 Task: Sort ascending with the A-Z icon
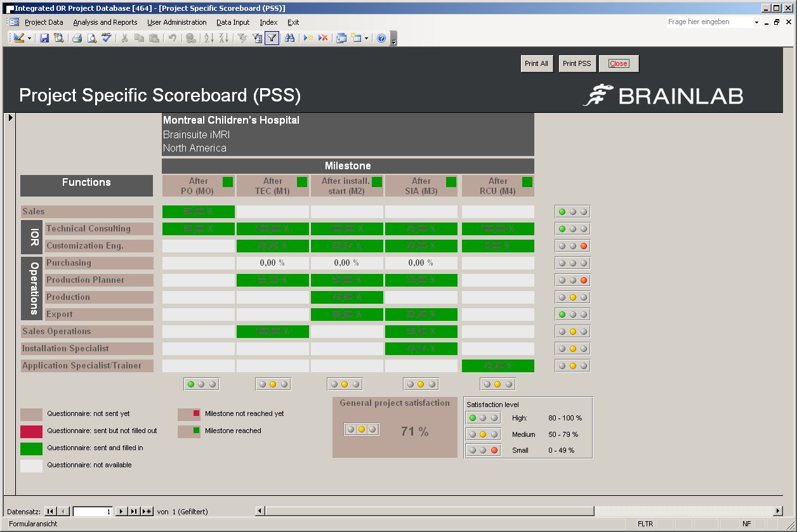[209, 38]
